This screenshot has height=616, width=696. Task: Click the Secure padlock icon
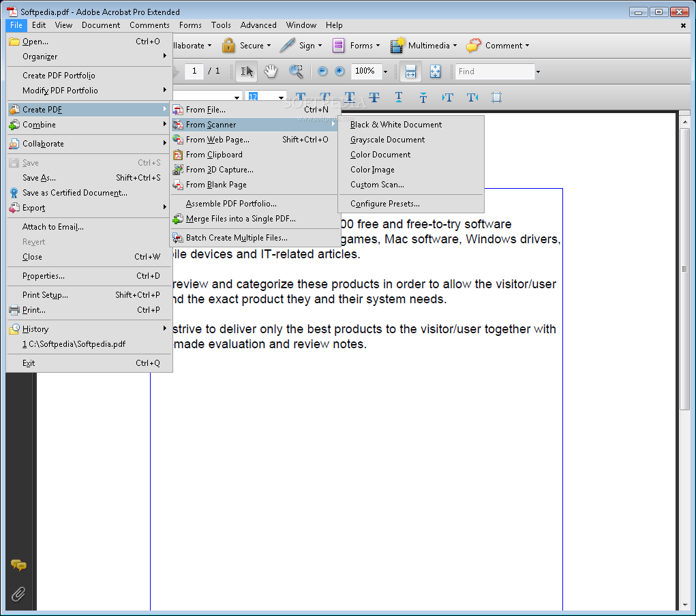tap(228, 45)
